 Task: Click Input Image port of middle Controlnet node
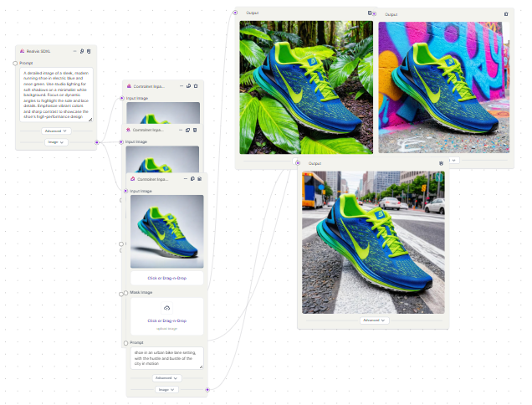121,142
